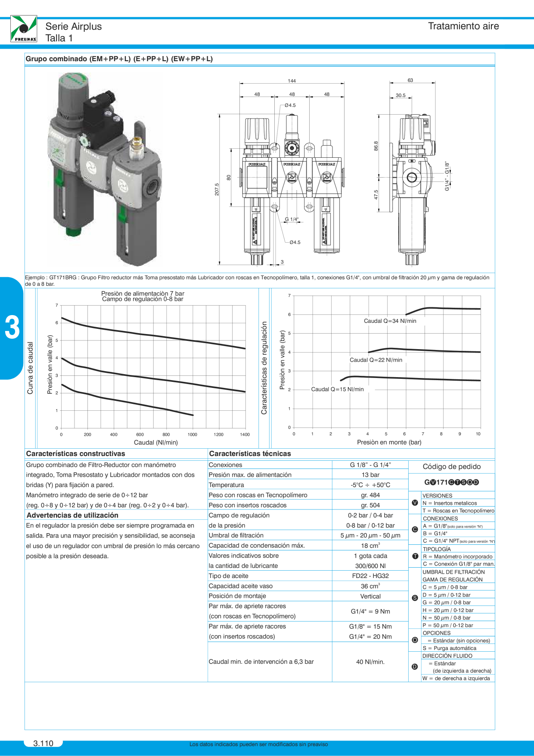Click the '13 bar' max pressure value
Screen dimensions: 534x756
tap(370, 475)
